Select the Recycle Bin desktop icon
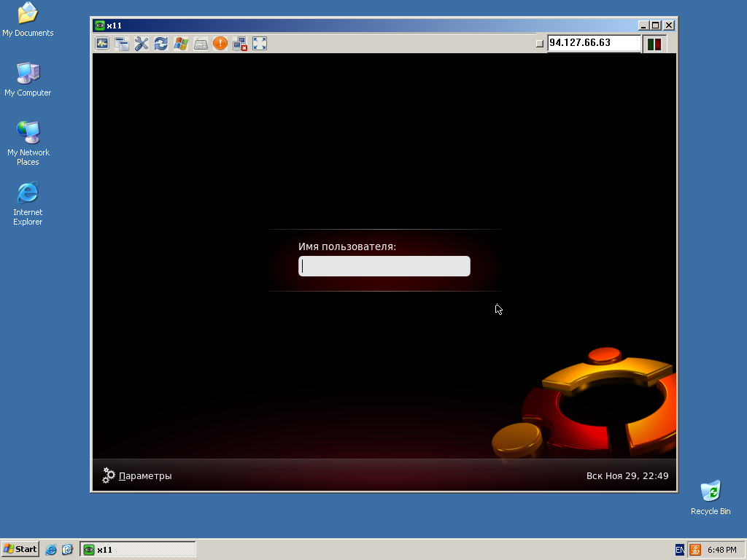This screenshot has width=747, height=560. [x=711, y=497]
